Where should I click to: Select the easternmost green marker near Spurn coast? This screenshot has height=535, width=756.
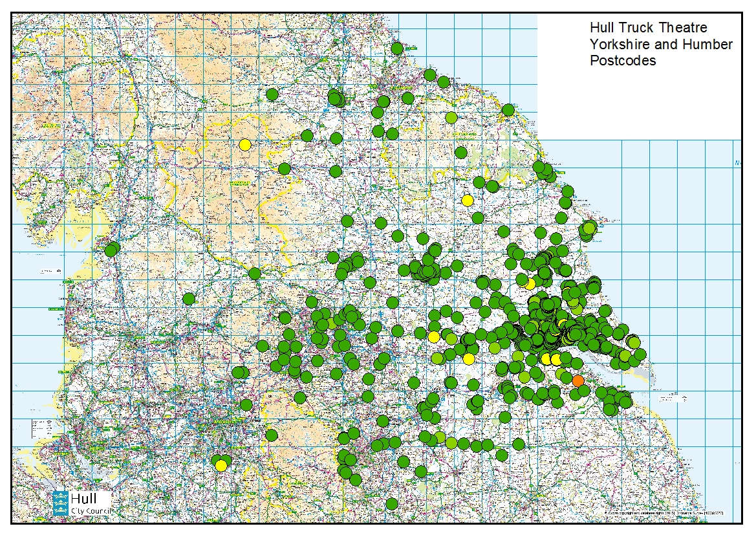[640, 354]
